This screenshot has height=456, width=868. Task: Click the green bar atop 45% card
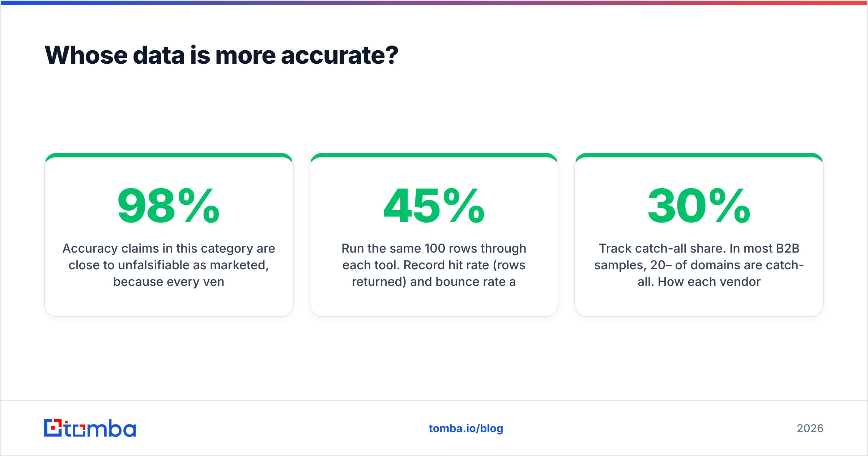(x=434, y=155)
